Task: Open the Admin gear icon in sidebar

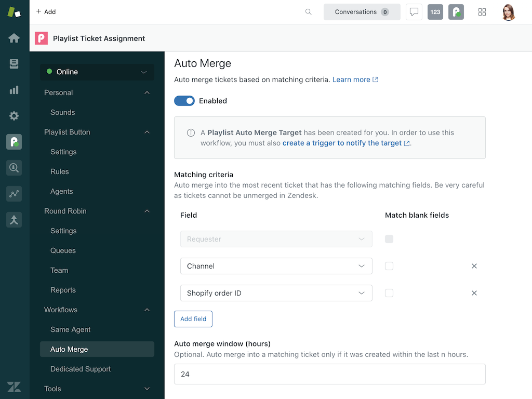Action: 14,116
